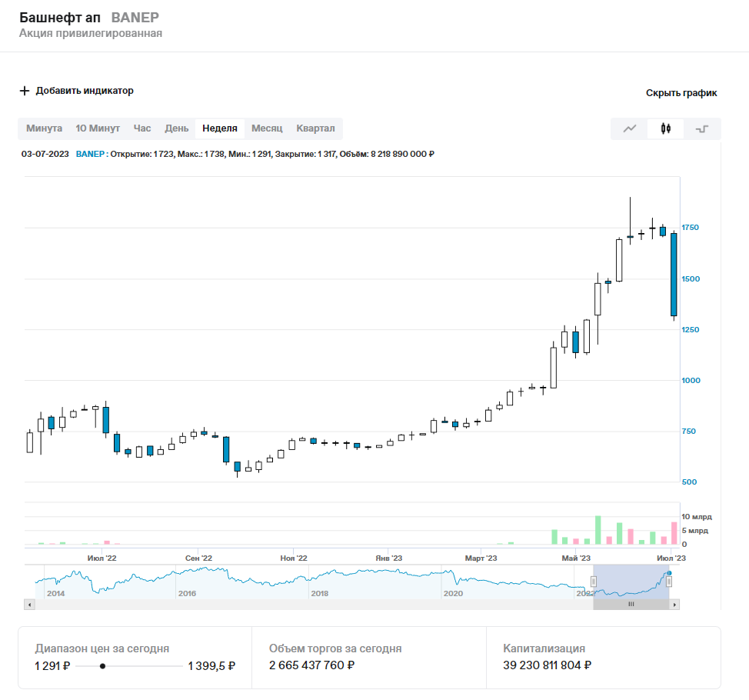Click the 1750 price axis label

pos(691,228)
